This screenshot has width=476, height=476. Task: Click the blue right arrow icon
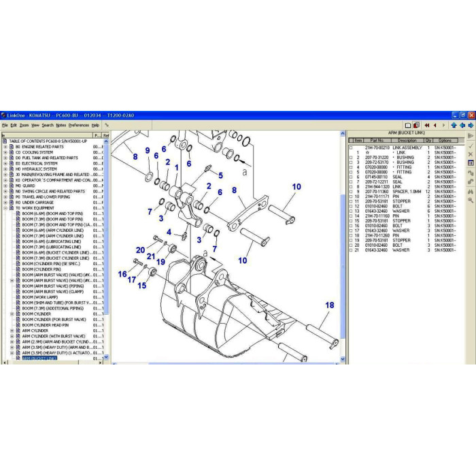point(471,125)
